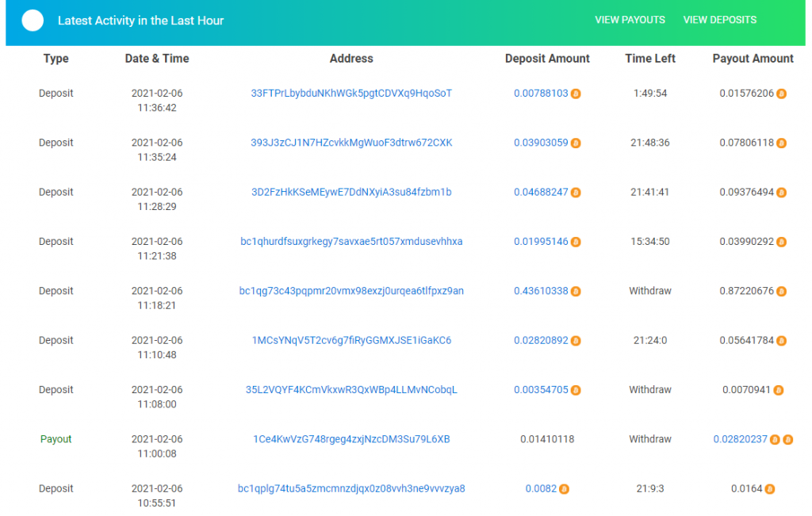Click the time left value 21:9:3
Viewport: 812px width, 516px height.
650,488
